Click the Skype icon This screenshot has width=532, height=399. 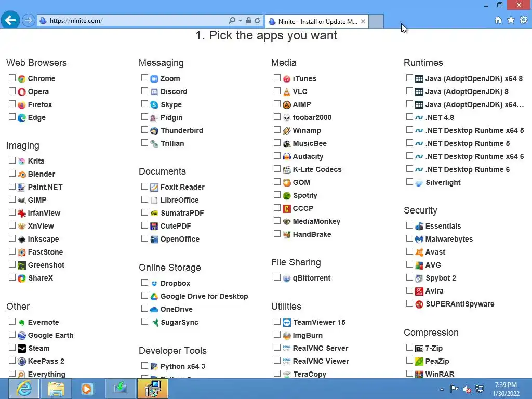(154, 104)
